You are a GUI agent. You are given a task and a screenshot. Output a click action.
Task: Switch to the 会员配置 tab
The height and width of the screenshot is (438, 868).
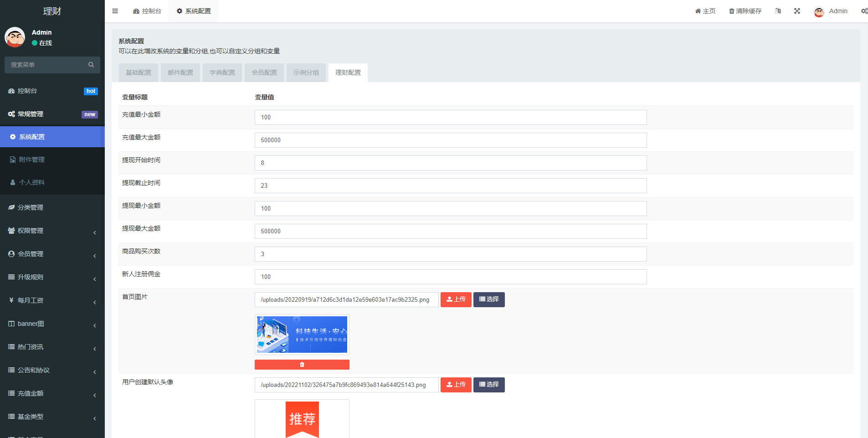tap(264, 72)
